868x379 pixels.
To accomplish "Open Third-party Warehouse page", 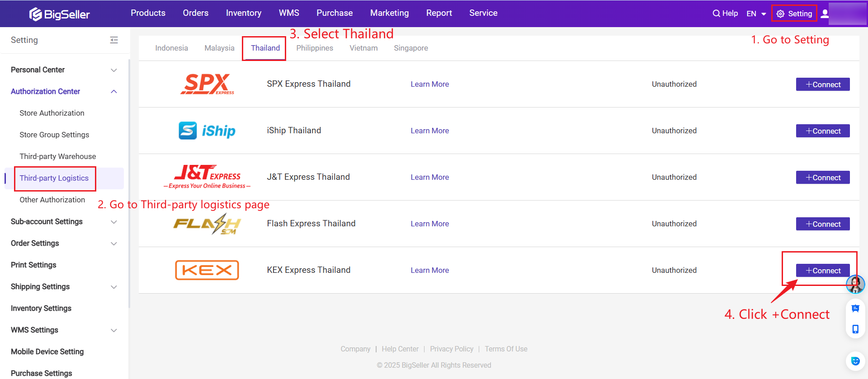I will (58, 156).
